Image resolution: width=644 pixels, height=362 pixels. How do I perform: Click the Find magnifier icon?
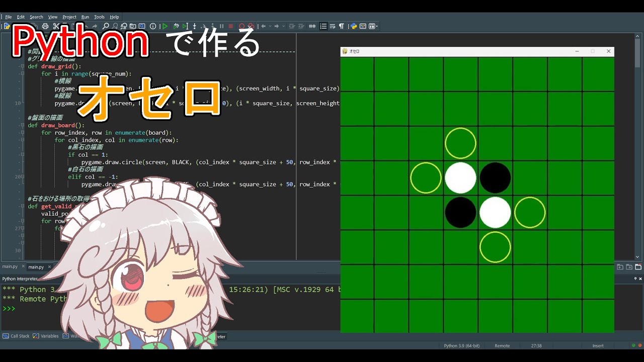click(106, 26)
